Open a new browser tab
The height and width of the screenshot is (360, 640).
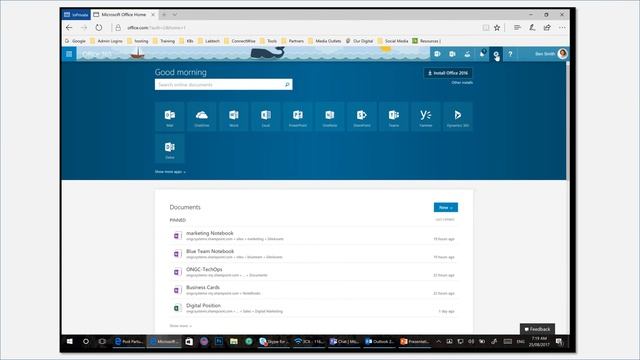pyautogui.click(x=164, y=15)
